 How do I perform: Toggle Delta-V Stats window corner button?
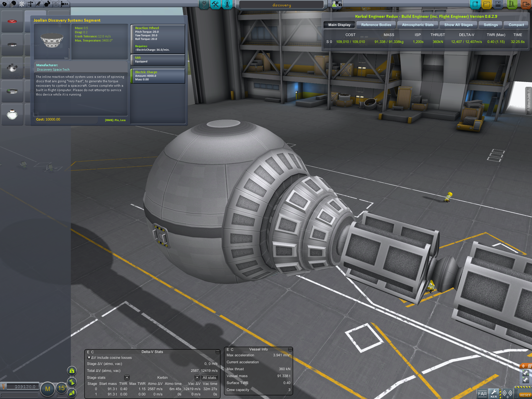click(218, 352)
